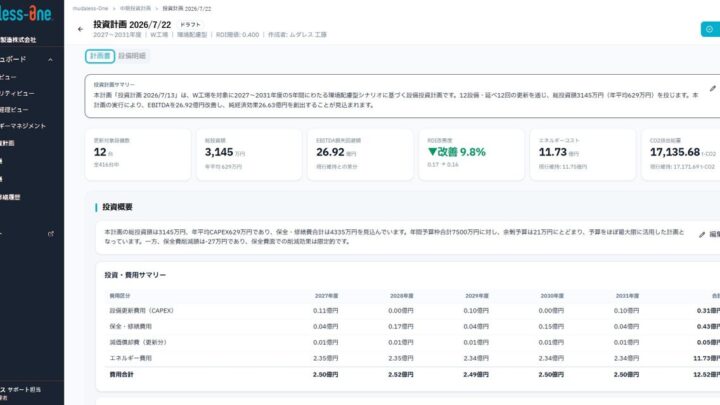Click the エネルギー費用 row label
The image size is (720, 405).
[x=130, y=358]
